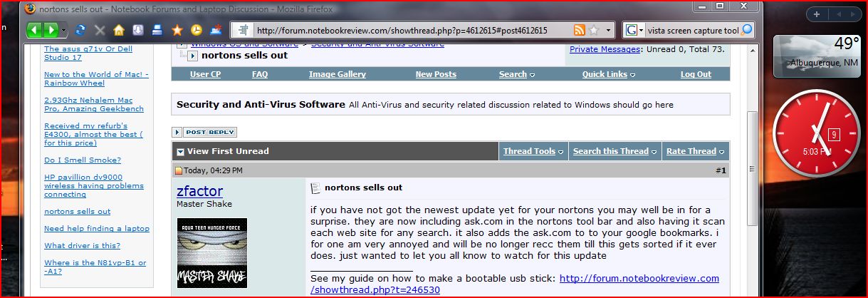Open the Downloads toolbar icon
868x298 pixels.
[x=138, y=31]
